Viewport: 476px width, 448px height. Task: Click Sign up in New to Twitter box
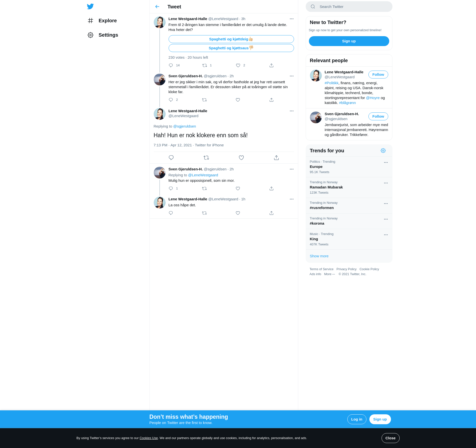coord(349,41)
